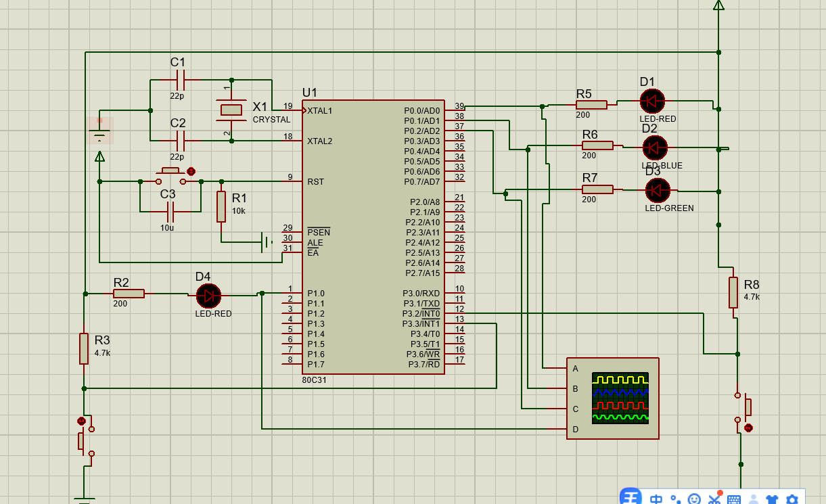Select capacitor C2 symbol

(x=180, y=141)
